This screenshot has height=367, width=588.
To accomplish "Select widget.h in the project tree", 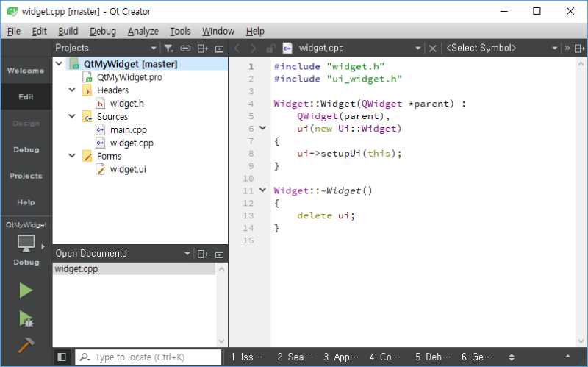I will (126, 104).
